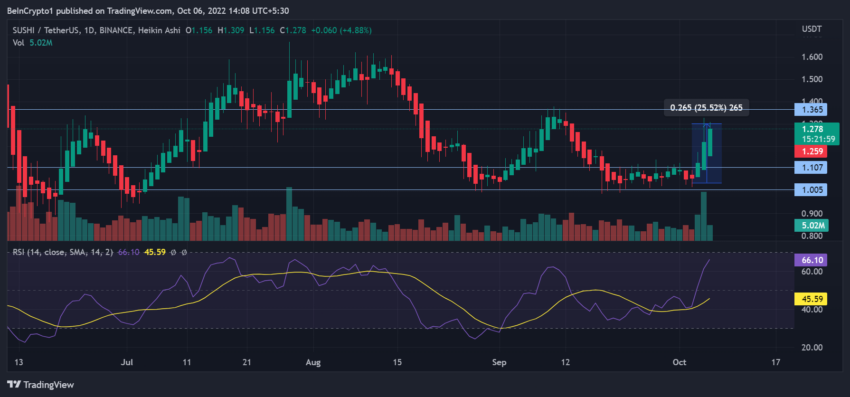
Task: Select the purple 66.10 RSI value label
Action: coord(811,260)
